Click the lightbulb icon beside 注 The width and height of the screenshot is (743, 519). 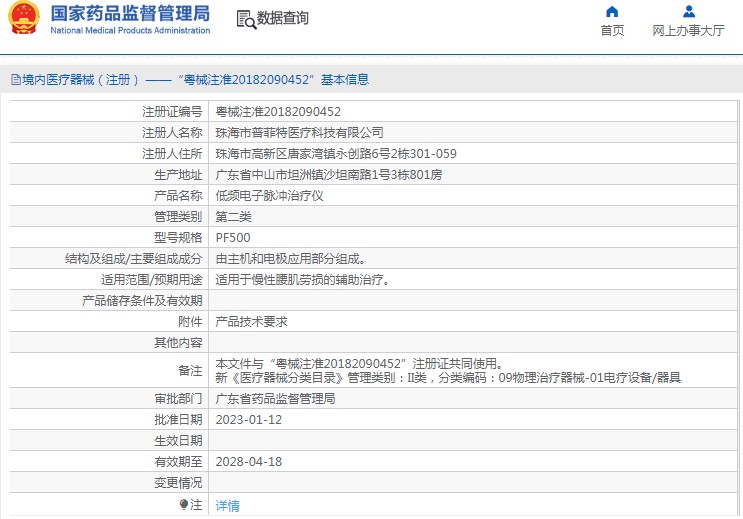click(184, 504)
